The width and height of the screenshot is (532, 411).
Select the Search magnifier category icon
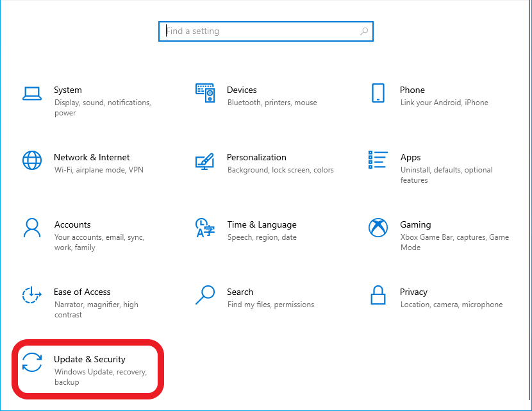[205, 294]
